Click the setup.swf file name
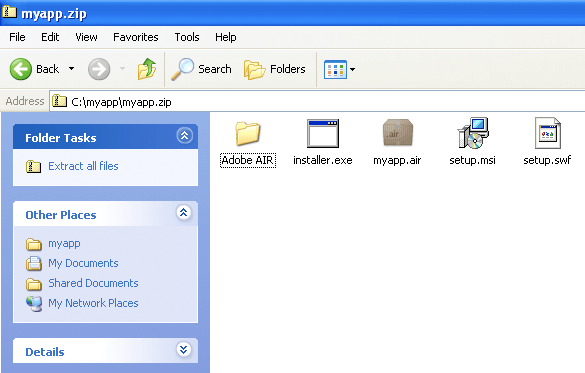Viewport: 585px width, 373px height. tap(547, 160)
